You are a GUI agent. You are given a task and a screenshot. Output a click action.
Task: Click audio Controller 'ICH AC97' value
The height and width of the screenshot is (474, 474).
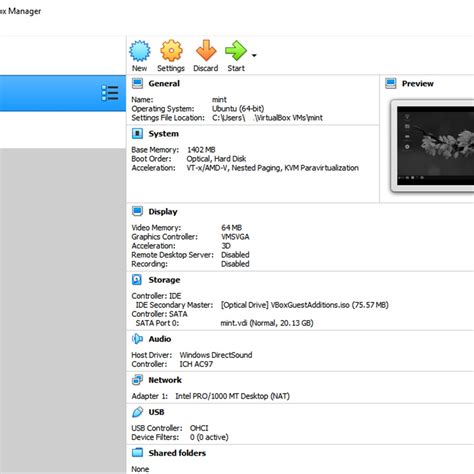196,364
